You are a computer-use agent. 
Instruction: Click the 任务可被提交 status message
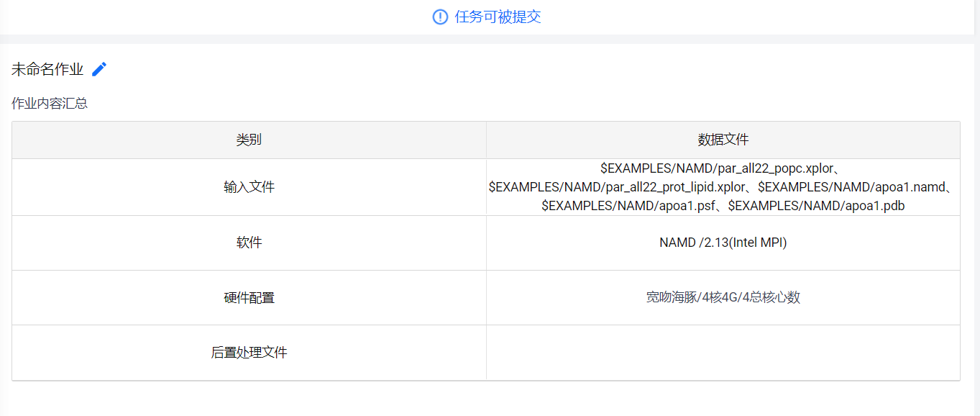[x=498, y=17]
